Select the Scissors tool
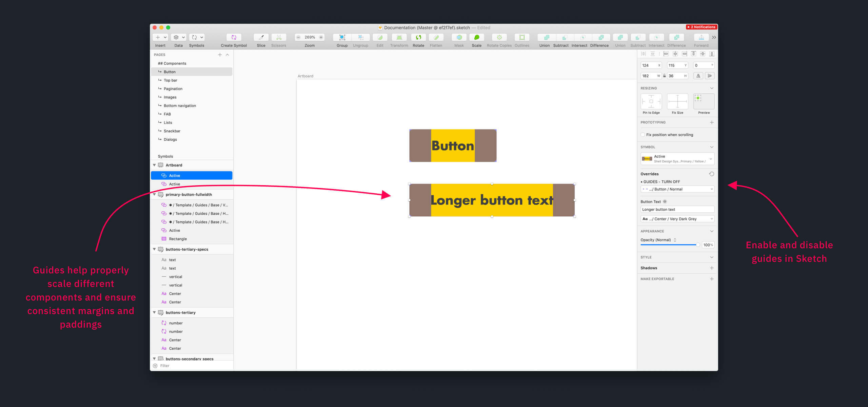Viewport: 868px width, 407px height. click(x=278, y=37)
